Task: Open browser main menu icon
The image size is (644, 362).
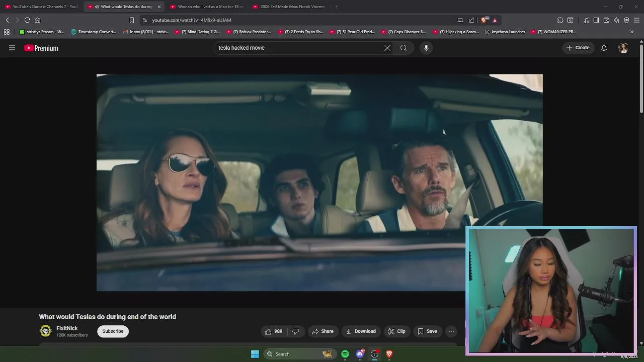Action: (636, 20)
